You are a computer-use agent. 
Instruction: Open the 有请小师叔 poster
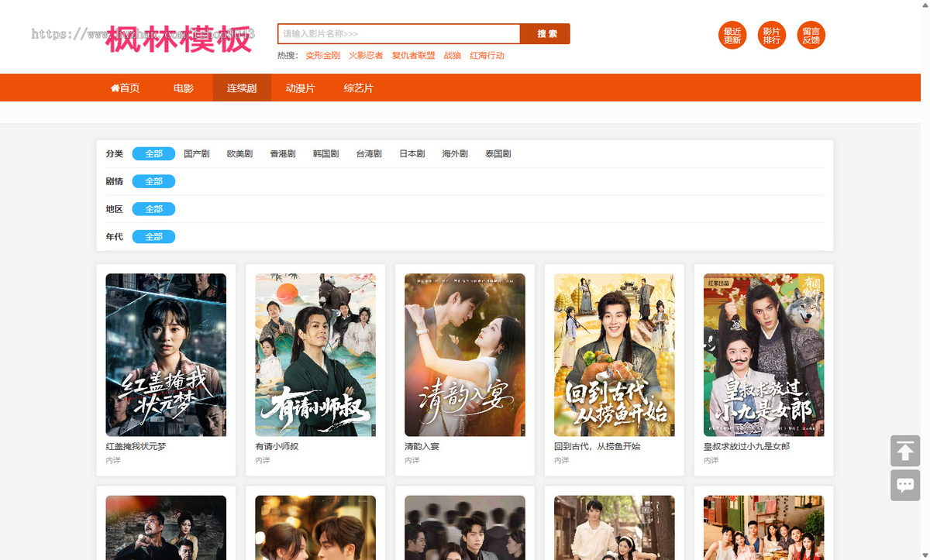tap(315, 355)
